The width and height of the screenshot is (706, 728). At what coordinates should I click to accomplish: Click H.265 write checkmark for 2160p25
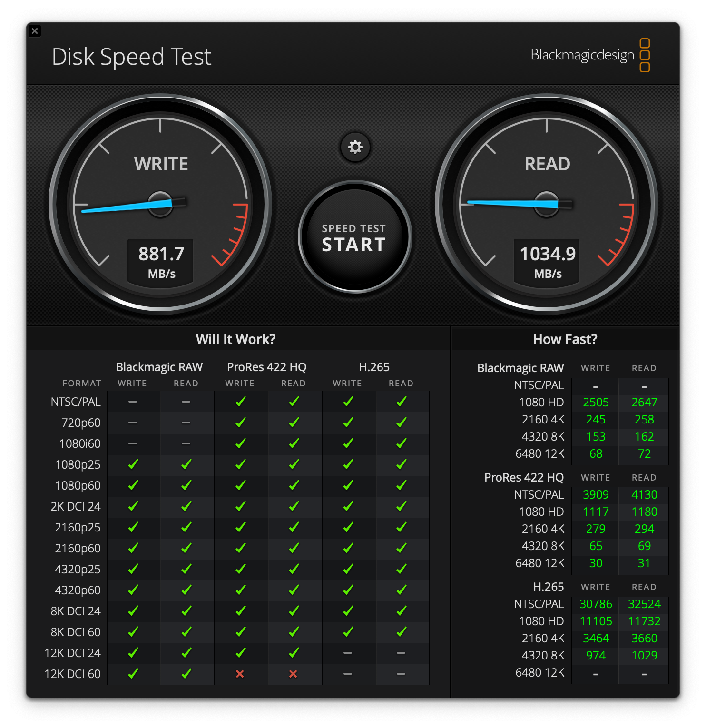click(348, 527)
